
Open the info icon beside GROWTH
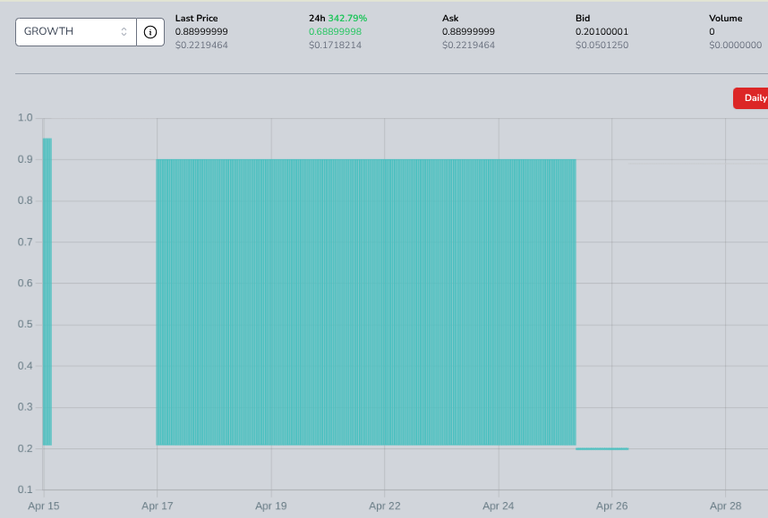150,32
